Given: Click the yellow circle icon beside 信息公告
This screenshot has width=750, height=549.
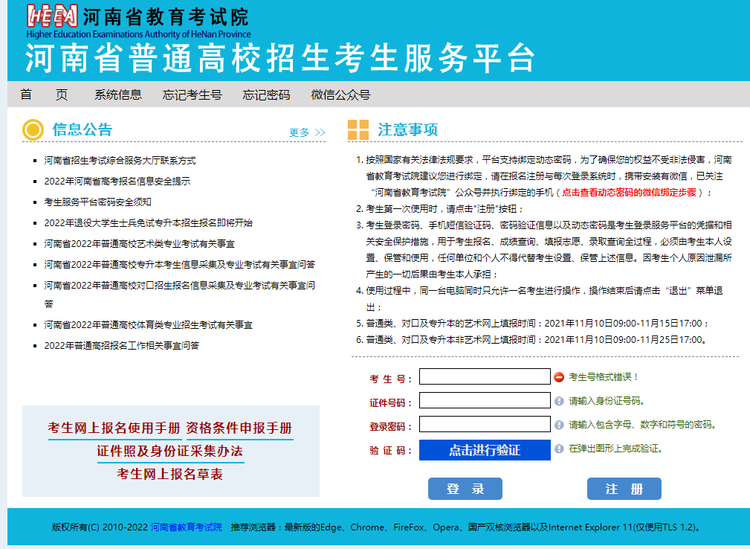Looking at the screenshot, I should (33, 130).
